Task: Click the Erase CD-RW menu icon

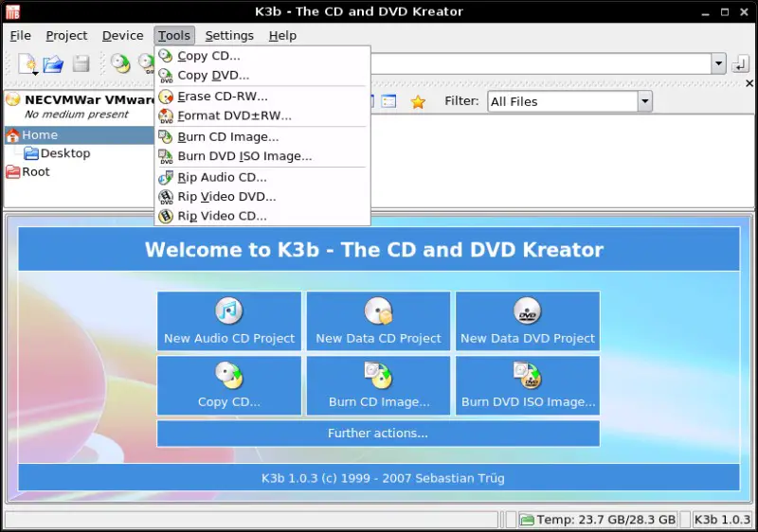Action: coord(166,97)
